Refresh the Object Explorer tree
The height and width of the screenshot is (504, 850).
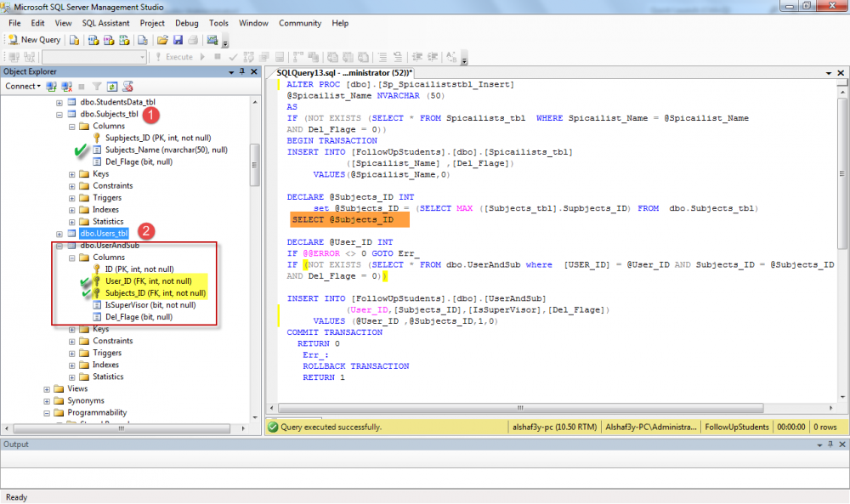pos(112,86)
